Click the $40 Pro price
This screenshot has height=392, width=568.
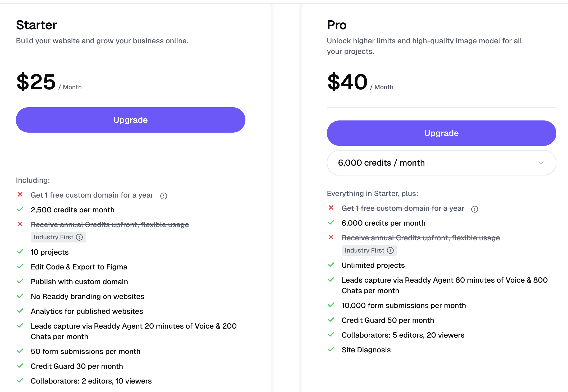point(347,82)
